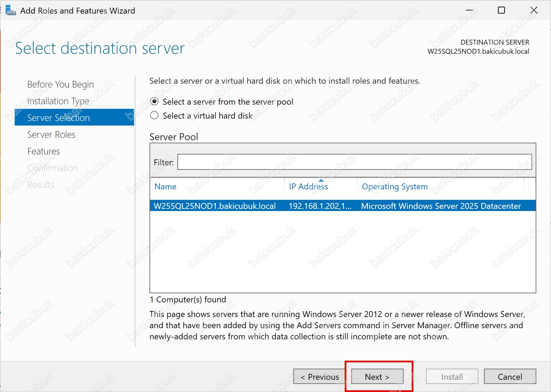Minimize the Add Roles and Features Wizard
The width and height of the screenshot is (551, 392).
(470, 10)
